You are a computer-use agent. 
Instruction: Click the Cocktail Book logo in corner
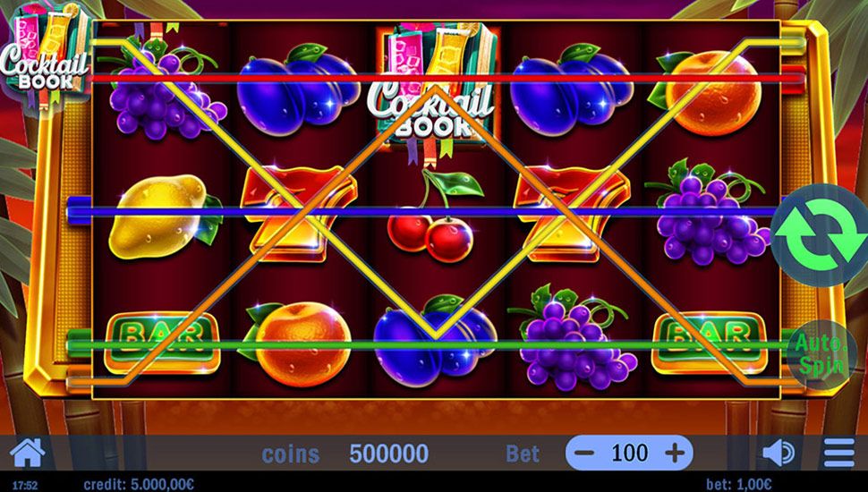coord(46,52)
